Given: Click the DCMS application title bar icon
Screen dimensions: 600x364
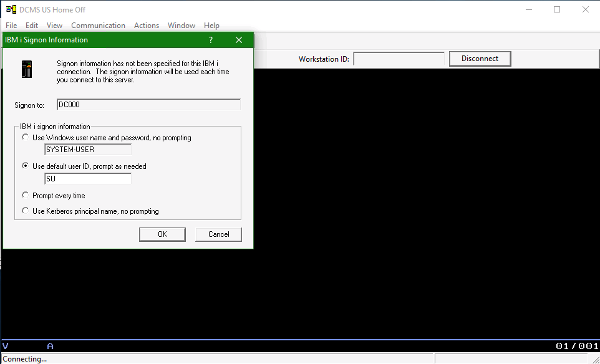Looking at the screenshot, I should 11,9.
